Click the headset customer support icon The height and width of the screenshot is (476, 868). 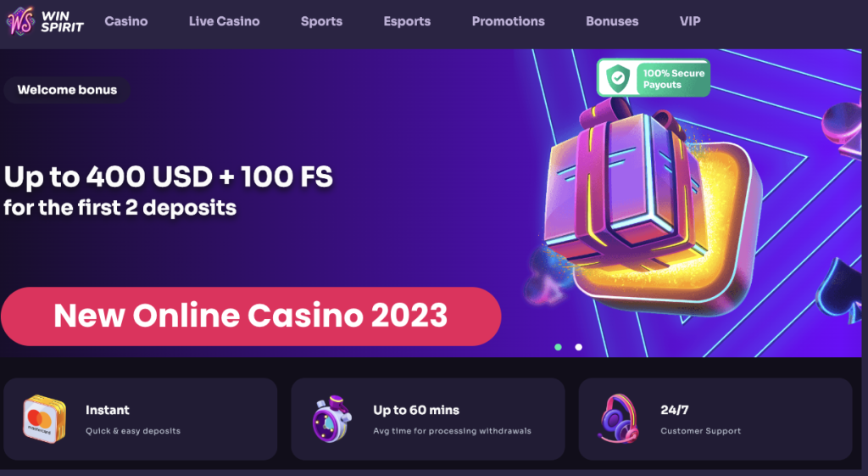tap(619, 418)
